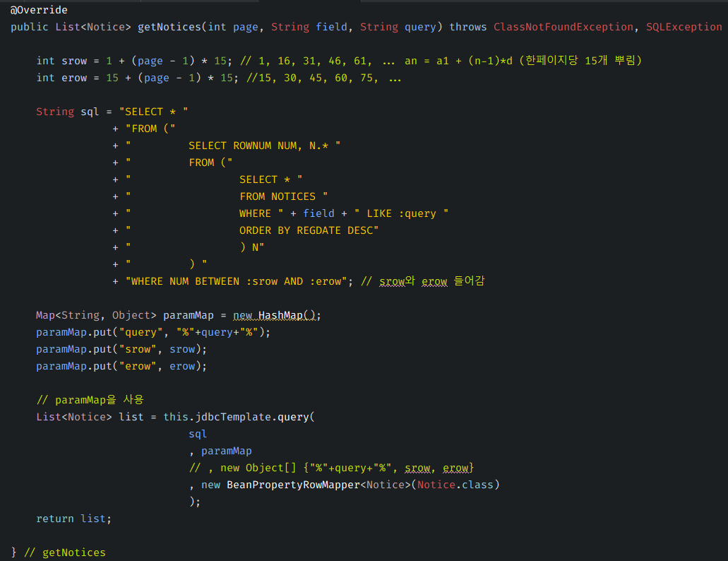The image size is (728, 561).
Task: Click ClassNotFoundException in throws clause
Action: click(563, 27)
